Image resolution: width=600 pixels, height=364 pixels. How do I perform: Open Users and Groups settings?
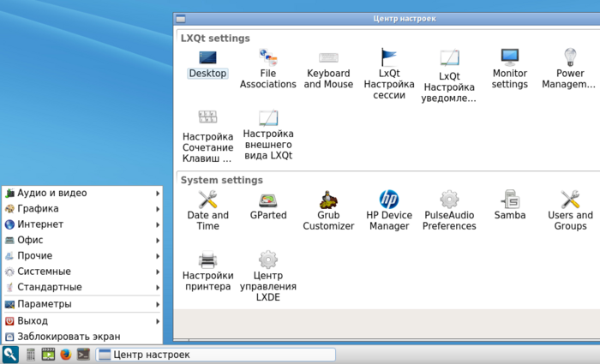(570, 211)
